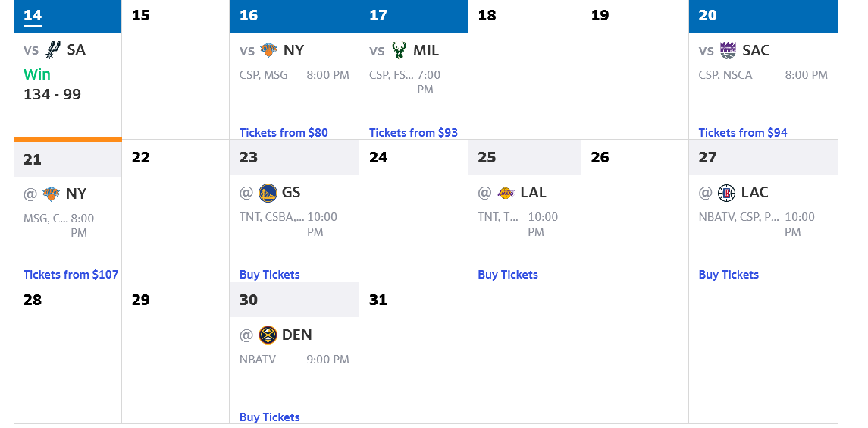This screenshot has height=428, width=868.
Task: View the 134 - 99 final score
Action: 52,94
